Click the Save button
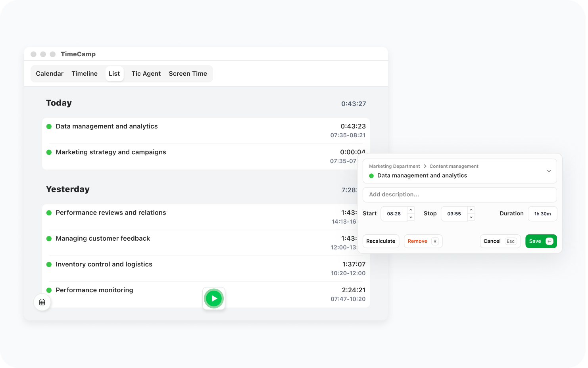The width and height of the screenshot is (588, 368). click(x=541, y=241)
